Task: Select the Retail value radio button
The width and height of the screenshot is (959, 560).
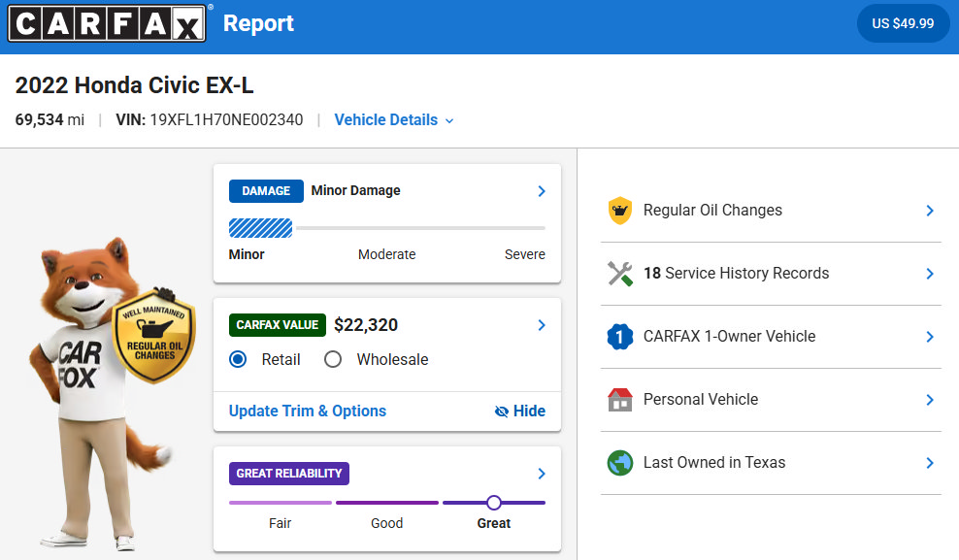Action: [x=238, y=359]
